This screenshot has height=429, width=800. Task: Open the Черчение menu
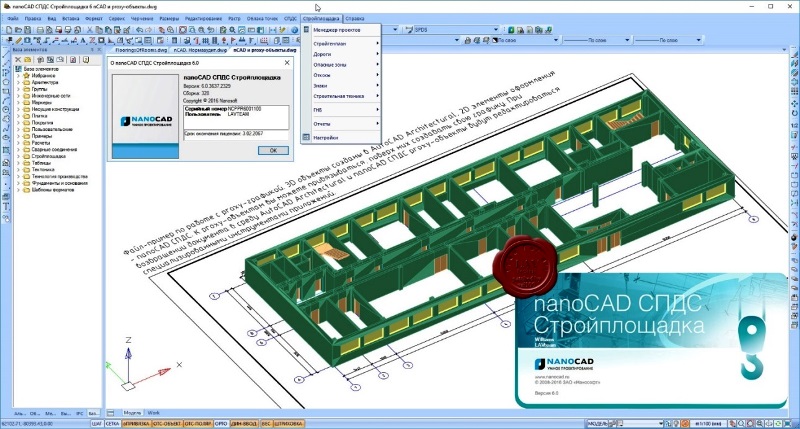[x=142, y=18]
